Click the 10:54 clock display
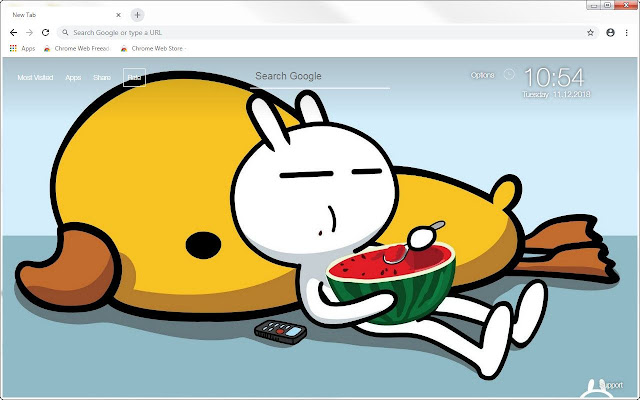Screen dimensions: 640x400 [x=554, y=77]
